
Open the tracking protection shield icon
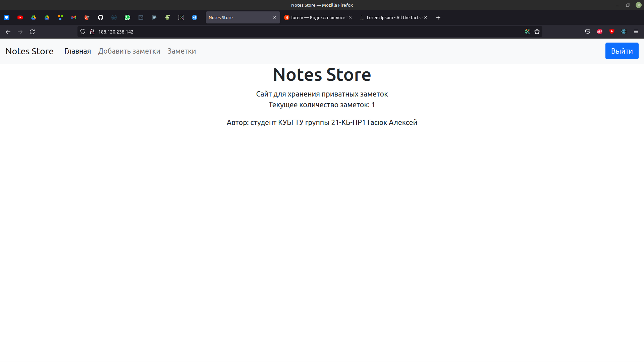(x=83, y=32)
